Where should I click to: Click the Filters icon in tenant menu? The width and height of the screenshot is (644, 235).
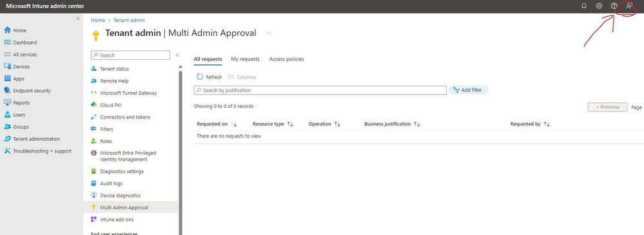pyautogui.click(x=93, y=129)
